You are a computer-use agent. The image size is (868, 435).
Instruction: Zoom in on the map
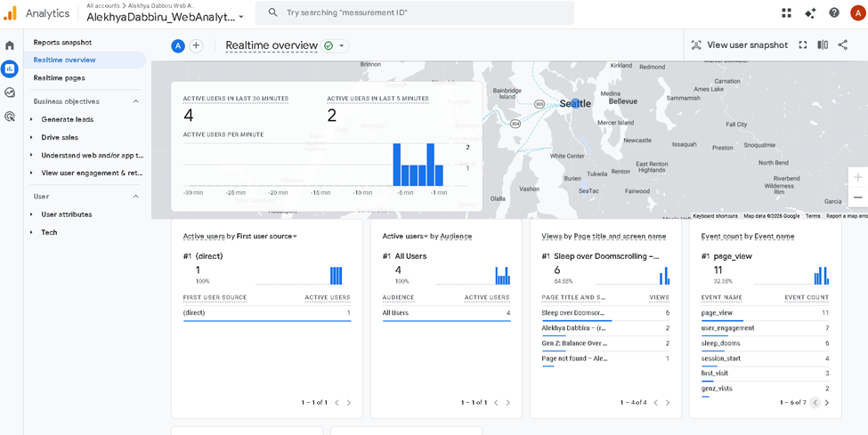(857, 176)
